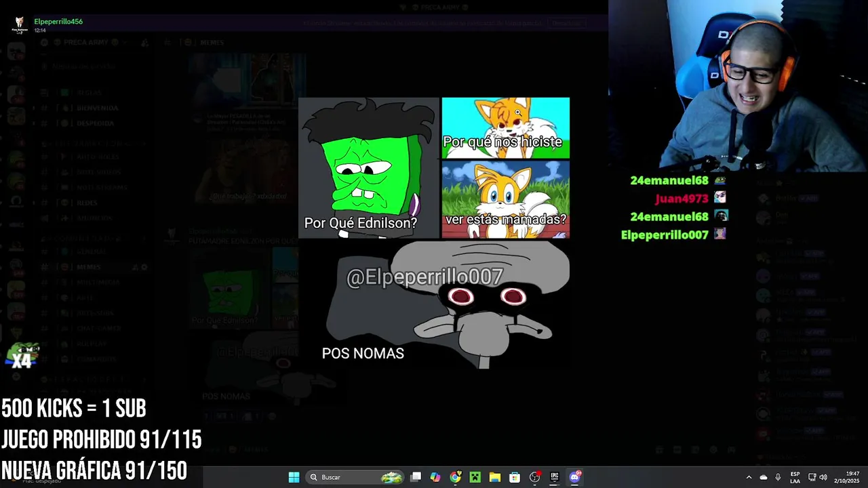
Task: Select the DESPEDIDA channel in Discord
Action: point(92,123)
